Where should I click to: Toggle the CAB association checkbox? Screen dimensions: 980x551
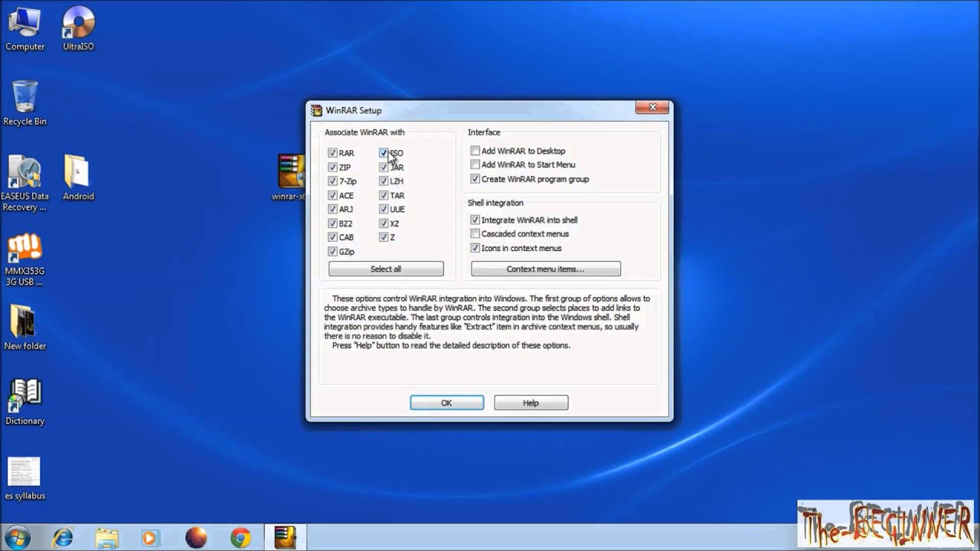click(x=332, y=237)
